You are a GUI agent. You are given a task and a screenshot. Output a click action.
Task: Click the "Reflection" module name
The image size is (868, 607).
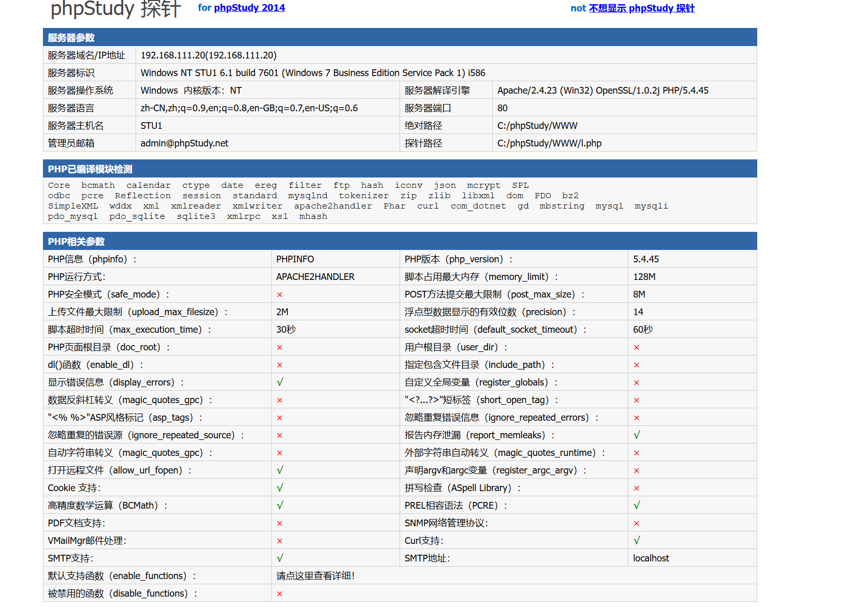[143, 196]
